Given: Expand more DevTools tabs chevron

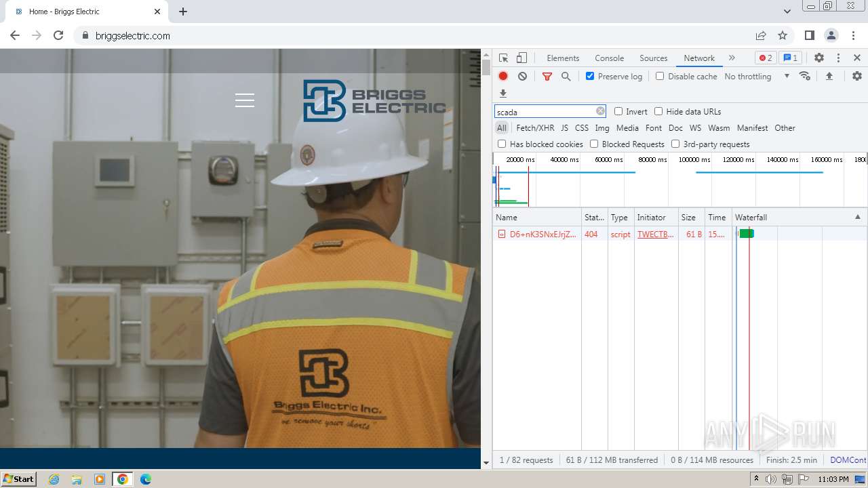Looking at the screenshot, I should click(732, 58).
